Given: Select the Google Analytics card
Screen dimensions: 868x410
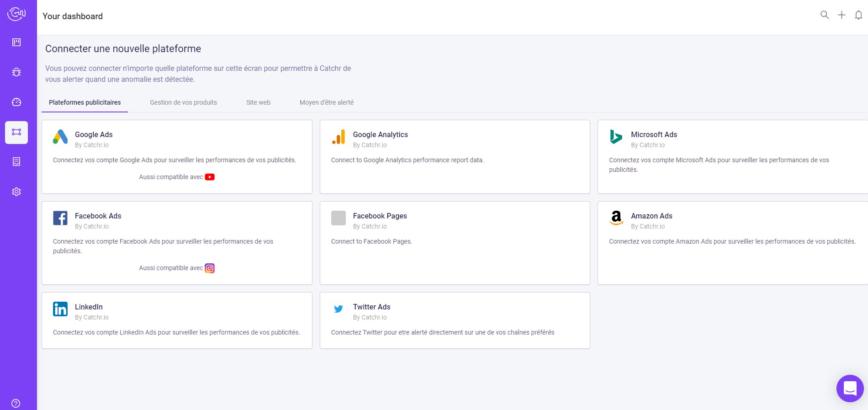Looking at the screenshot, I should coord(455,156).
